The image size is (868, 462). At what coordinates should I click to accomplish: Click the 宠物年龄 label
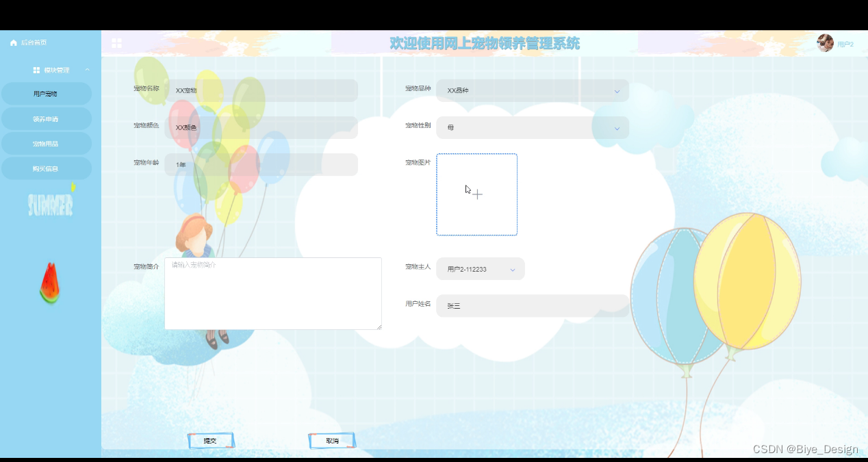point(146,162)
